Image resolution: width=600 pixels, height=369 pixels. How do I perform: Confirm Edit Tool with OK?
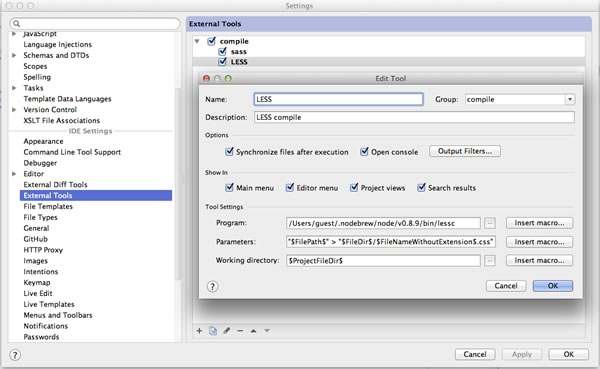(x=553, y=286)
